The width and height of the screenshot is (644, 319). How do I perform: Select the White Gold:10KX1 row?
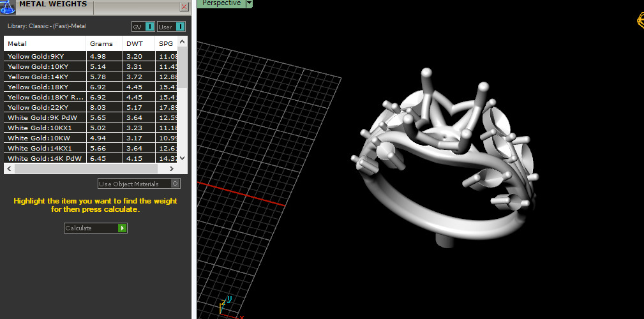(91, 128)
